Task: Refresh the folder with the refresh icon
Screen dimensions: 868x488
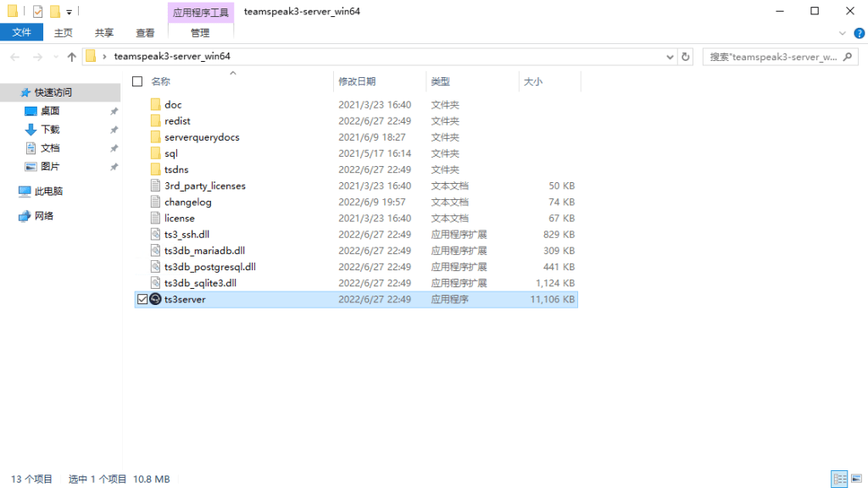Action: (685, 58)
